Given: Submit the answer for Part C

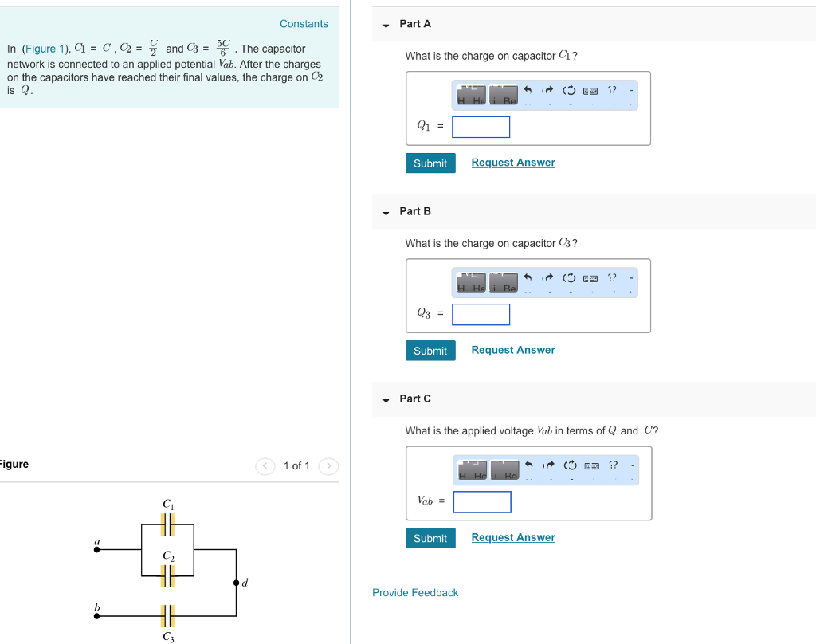Looking at the screenshot, I should (430, 538).
